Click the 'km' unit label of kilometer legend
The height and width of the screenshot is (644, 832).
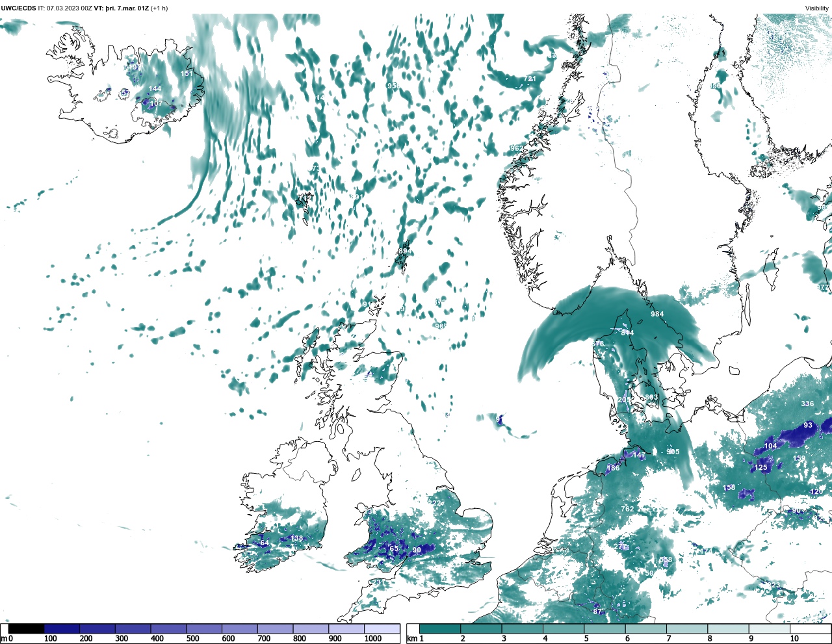pos(411,639)
